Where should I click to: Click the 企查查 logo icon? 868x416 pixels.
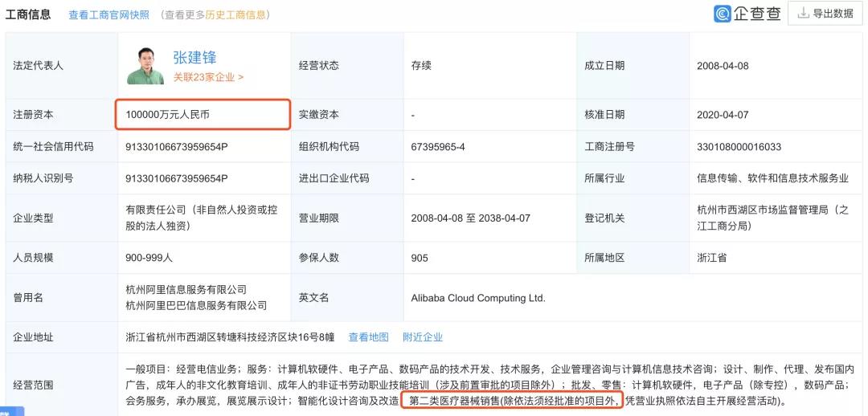click(723, 14)
